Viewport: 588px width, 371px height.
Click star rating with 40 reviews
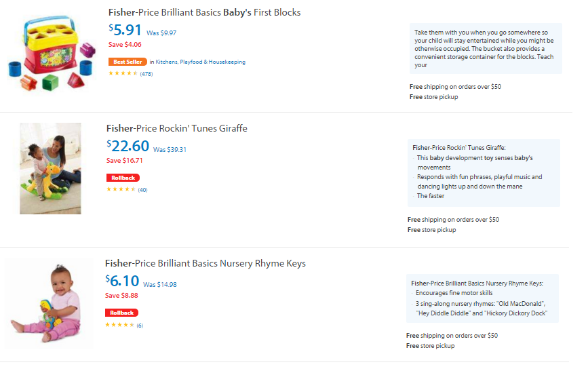click(127, 189)
